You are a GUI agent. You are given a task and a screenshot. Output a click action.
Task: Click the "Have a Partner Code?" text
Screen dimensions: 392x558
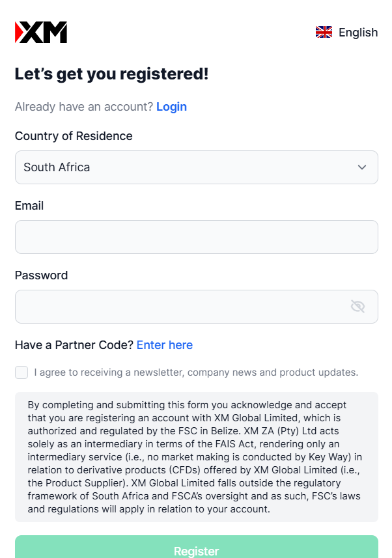point(74,345)
